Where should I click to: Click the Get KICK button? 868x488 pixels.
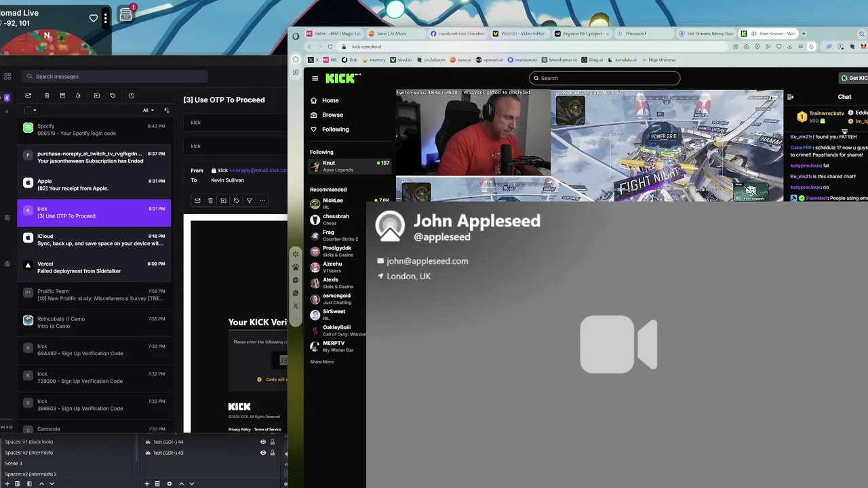[853, 78]
